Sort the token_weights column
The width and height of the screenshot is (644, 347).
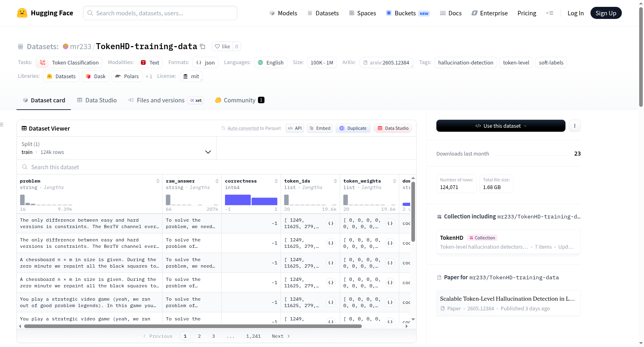click(394, 181)
